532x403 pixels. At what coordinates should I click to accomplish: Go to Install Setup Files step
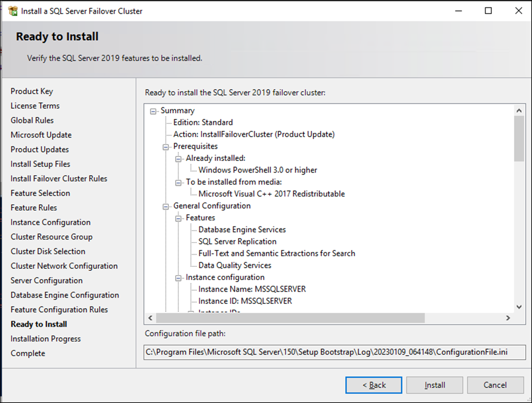coord(41,164)
